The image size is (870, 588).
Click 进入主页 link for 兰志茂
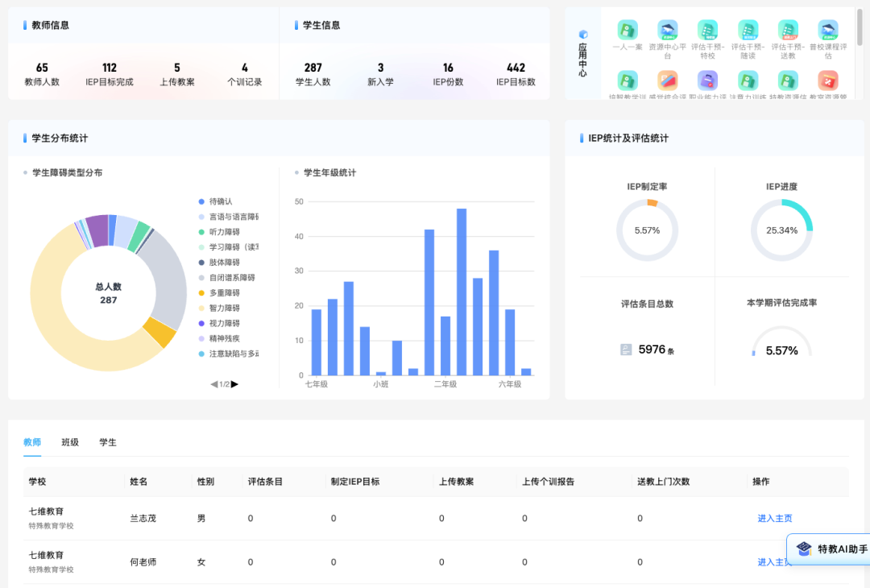pos(775,518)
